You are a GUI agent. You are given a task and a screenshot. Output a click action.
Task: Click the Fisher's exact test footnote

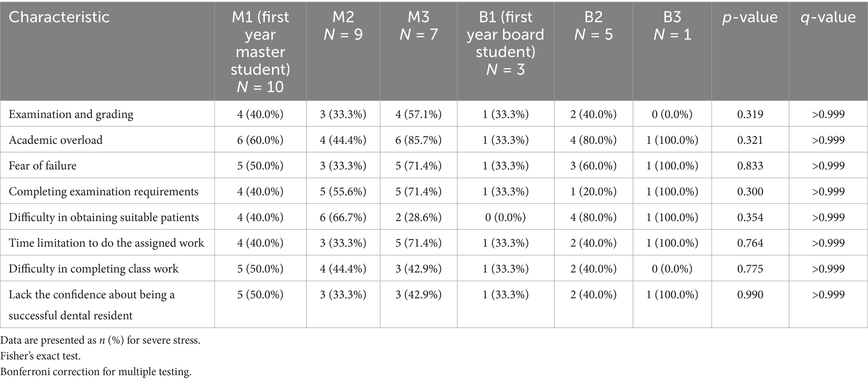click(x=40, y=356)
